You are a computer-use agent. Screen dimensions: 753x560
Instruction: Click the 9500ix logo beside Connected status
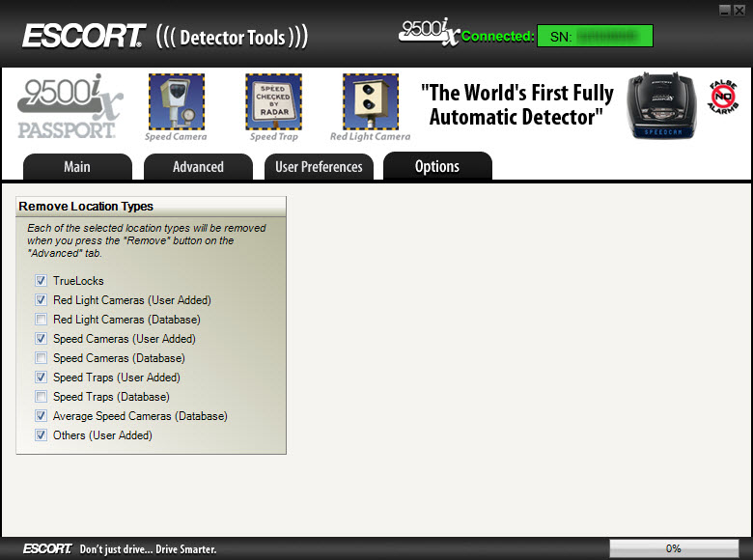(429, 32)
